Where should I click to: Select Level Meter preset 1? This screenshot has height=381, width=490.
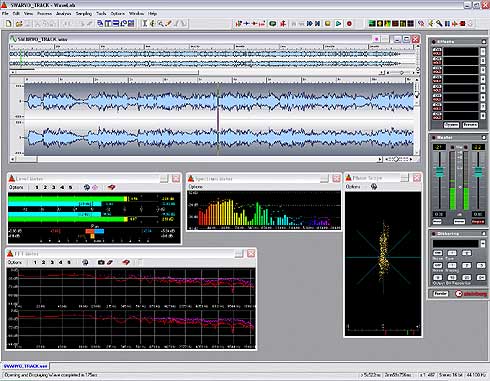pos(37,187)
